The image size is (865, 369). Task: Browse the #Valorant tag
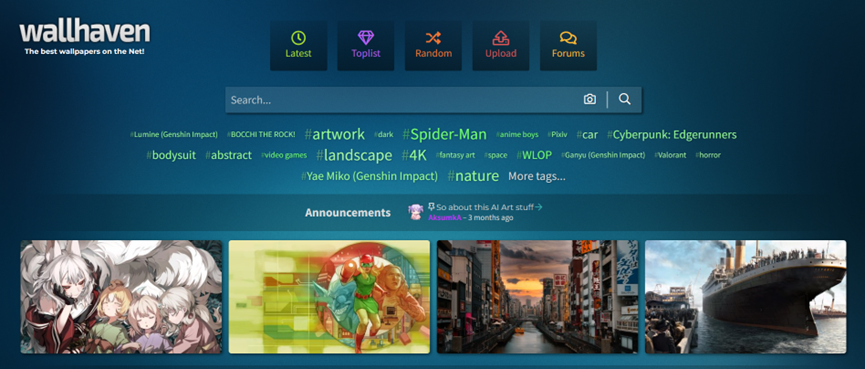[x=670, y=156]
